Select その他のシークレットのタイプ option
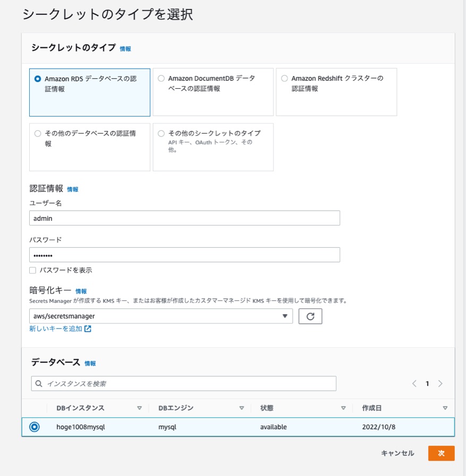 [162, 132]
